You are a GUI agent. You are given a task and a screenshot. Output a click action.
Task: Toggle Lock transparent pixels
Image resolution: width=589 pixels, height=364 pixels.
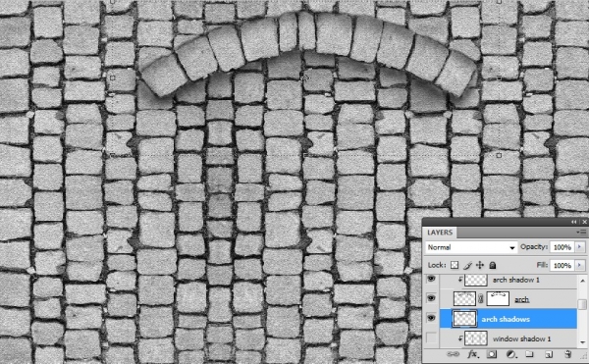pos(455,265)
